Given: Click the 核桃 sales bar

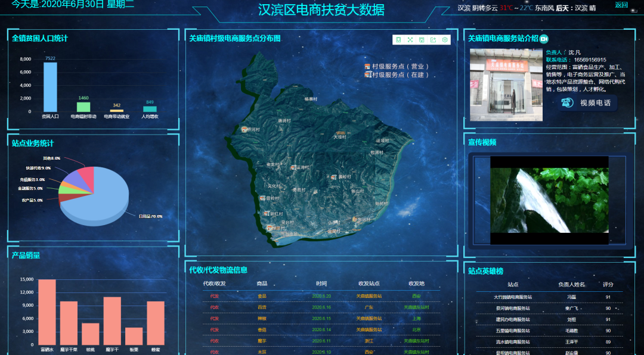Looking at the screenshot, I should pyautogui.click(x=91, y=334).
